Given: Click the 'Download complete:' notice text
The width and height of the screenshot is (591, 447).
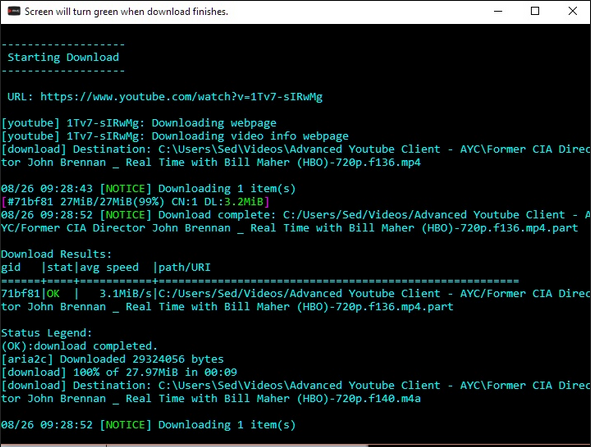Looking at the screenshot, I should coord(217,215).
